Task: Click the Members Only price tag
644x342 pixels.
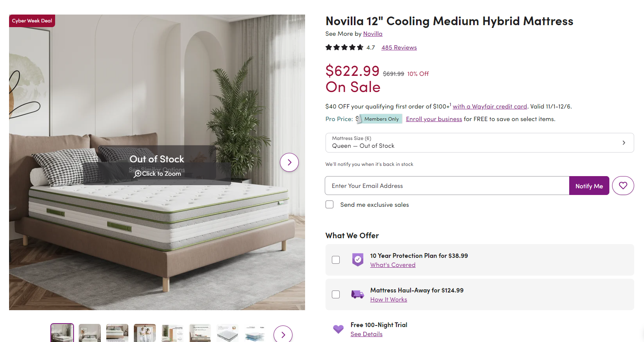Action: point(381,119)
